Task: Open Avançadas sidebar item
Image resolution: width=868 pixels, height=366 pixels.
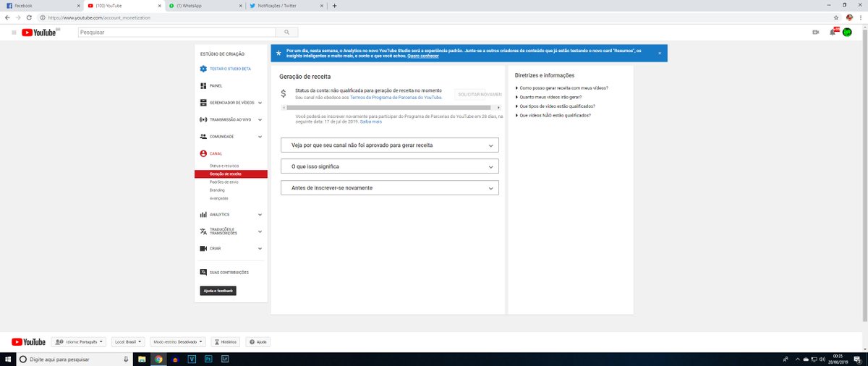Action: [x=219, y=198]
